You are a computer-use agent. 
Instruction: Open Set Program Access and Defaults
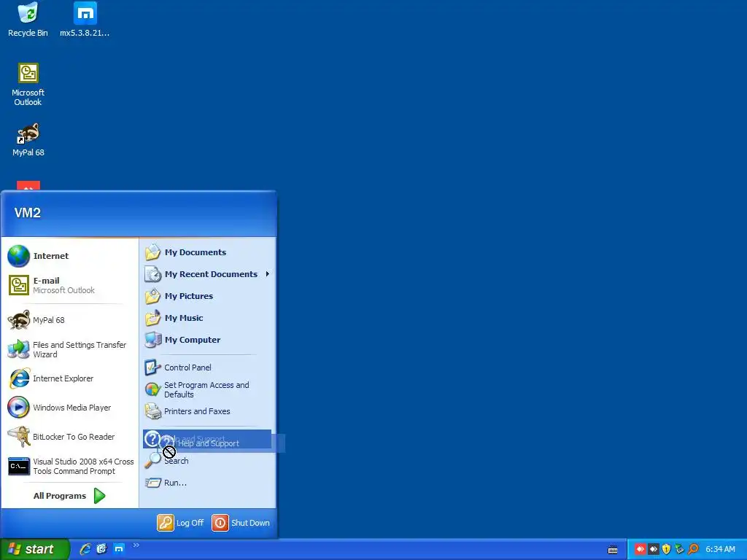pyautogui.click(x=207, y=389)
